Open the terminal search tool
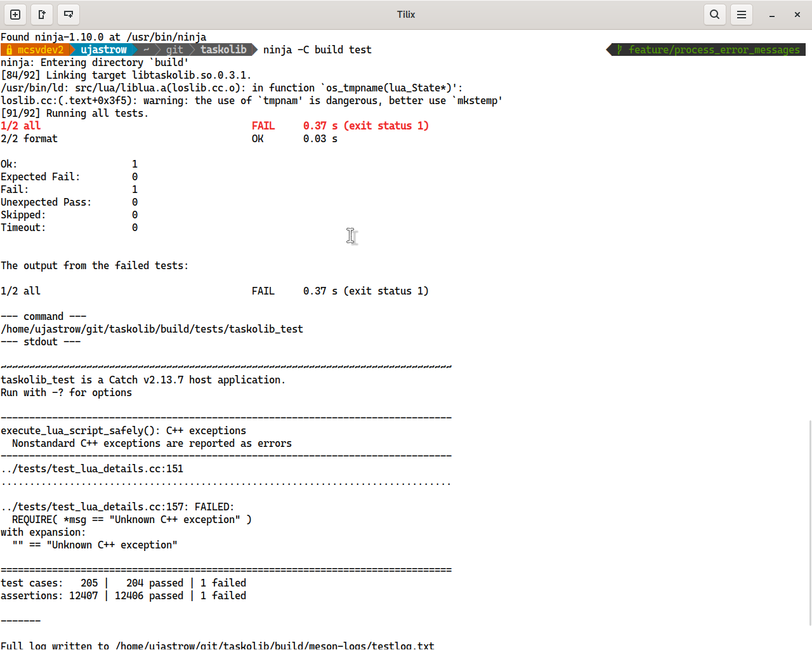The width and height of the screenshot is (812, 650). coord(715,15)
